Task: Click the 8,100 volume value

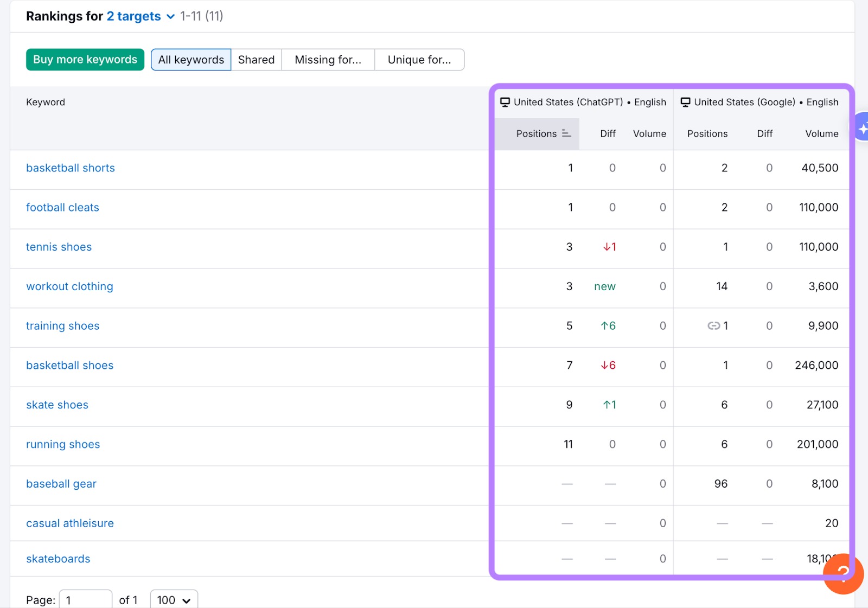Action: [825, 484]
